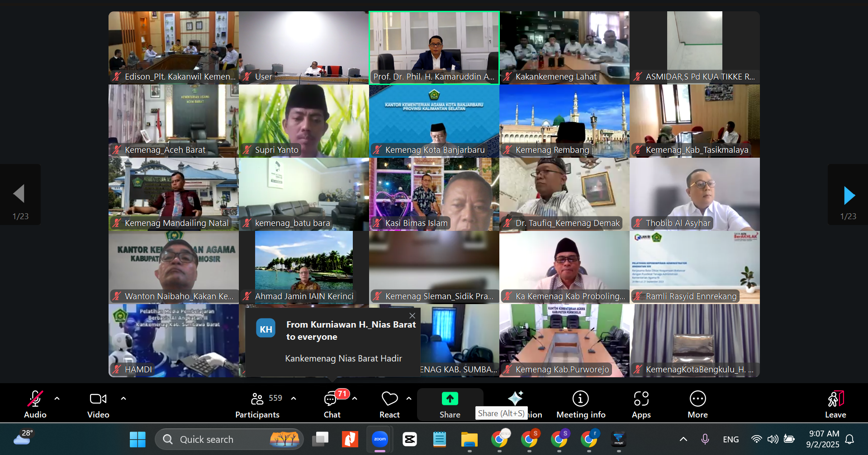View the Participants list
The image size is (868, 455).
coord(257,403)
